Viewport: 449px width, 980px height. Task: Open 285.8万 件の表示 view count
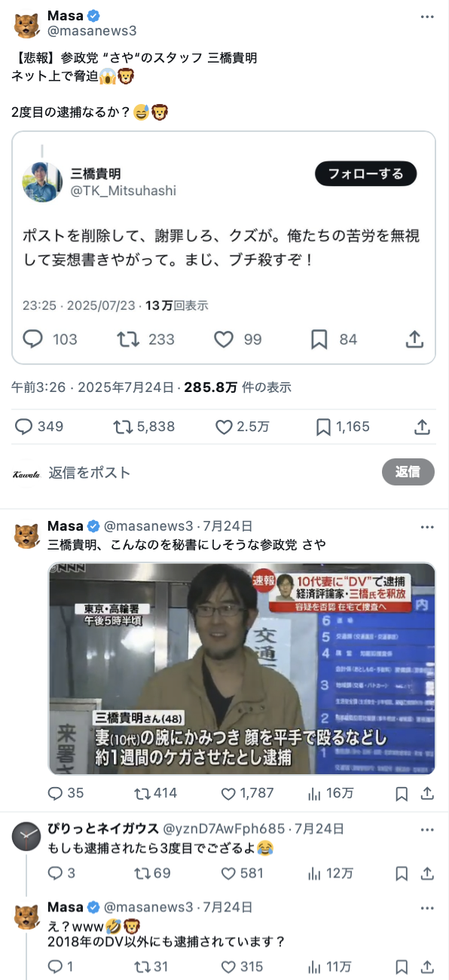(237, 387)
